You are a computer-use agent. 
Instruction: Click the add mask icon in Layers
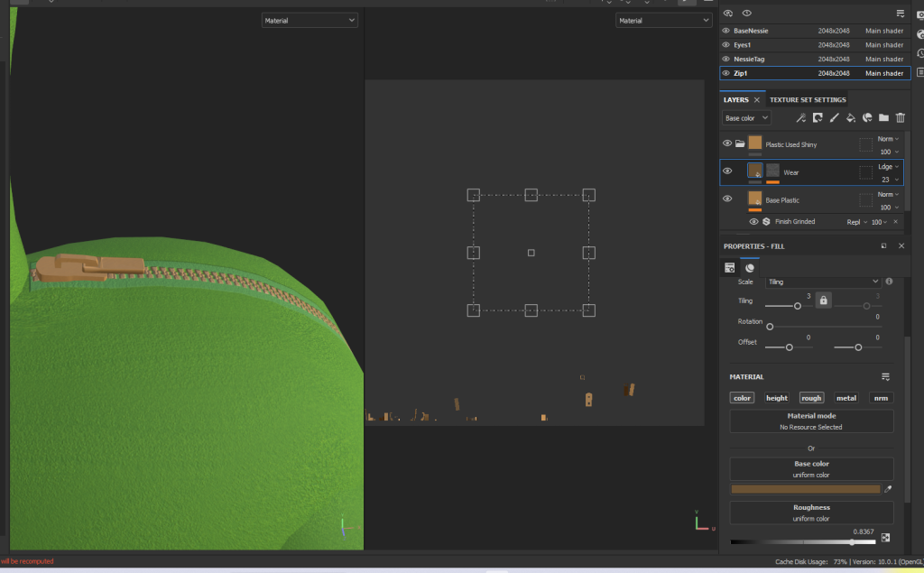[x=818, y=118]
